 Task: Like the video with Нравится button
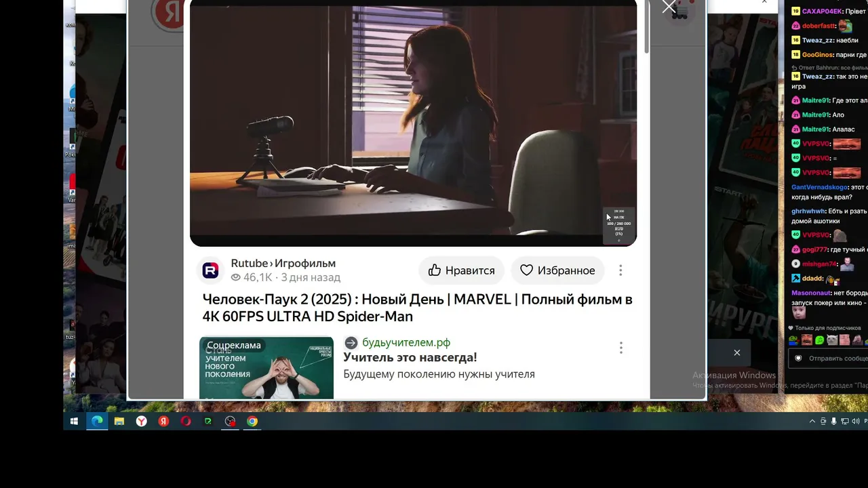tap(461, 270)
